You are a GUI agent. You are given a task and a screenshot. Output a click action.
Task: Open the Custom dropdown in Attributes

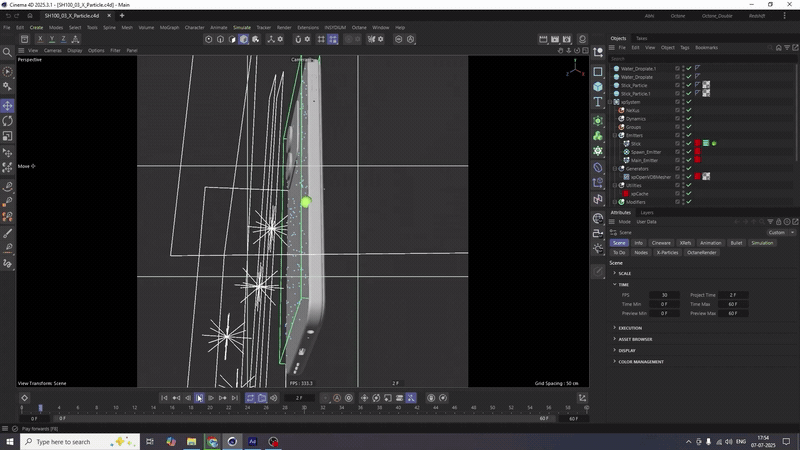coord(779,232)
